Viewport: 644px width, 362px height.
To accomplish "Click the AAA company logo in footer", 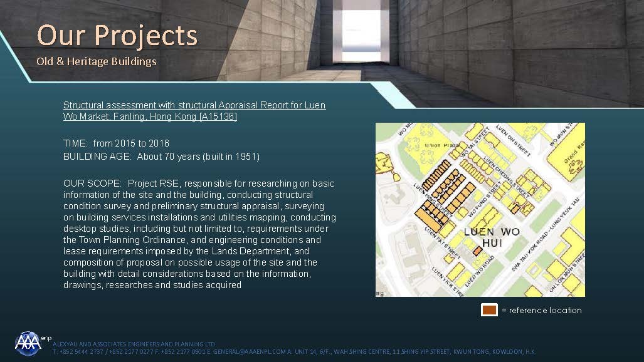I will [x=28, y=342].
